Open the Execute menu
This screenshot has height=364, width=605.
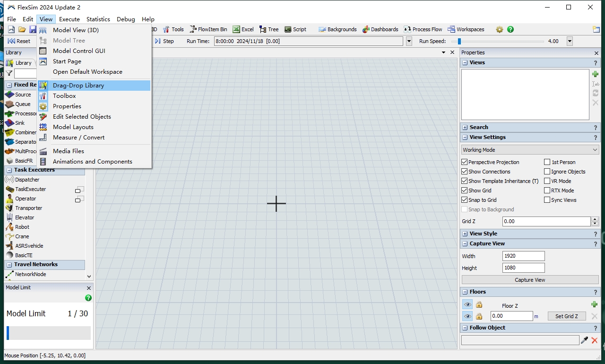(x=69, y=19)
